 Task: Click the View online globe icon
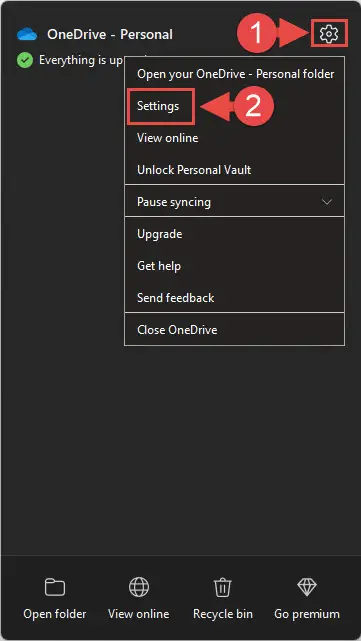click(139, 587)
